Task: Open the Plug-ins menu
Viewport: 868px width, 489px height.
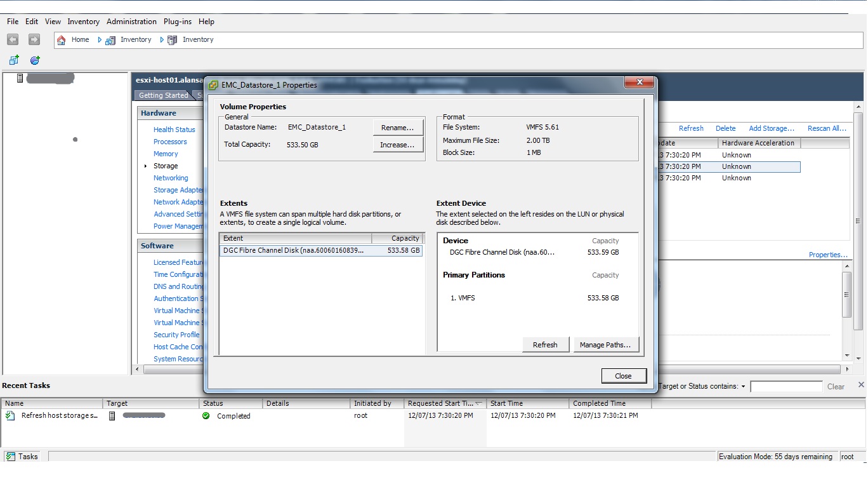Action: [x=177, y=22]
